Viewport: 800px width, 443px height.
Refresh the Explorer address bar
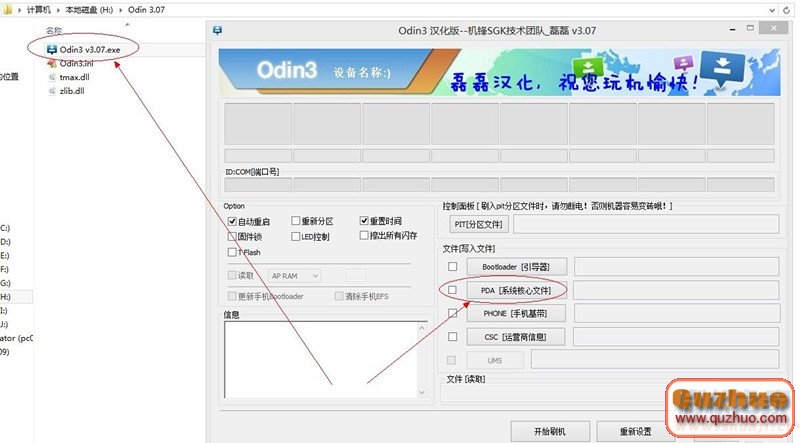click(787, 10)
